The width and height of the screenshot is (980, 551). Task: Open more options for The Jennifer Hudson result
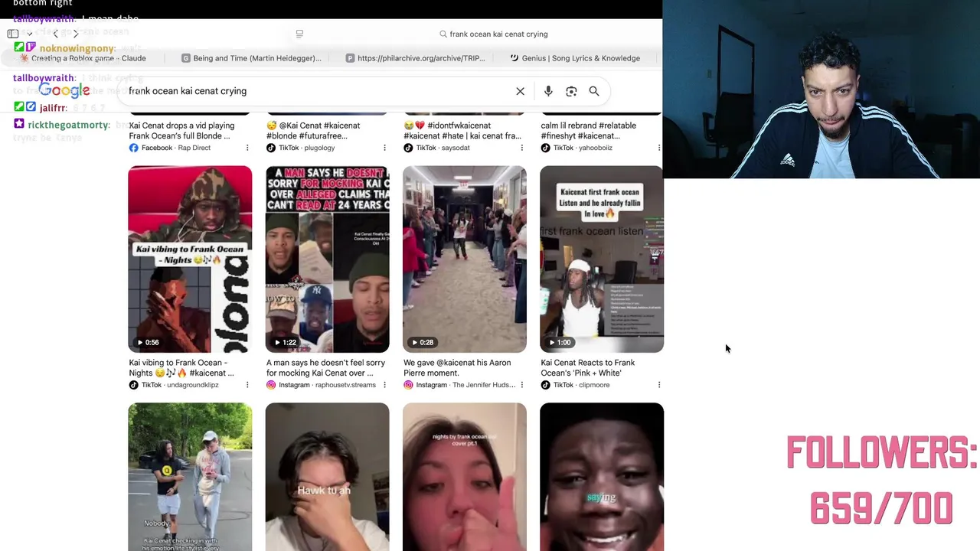521,385
